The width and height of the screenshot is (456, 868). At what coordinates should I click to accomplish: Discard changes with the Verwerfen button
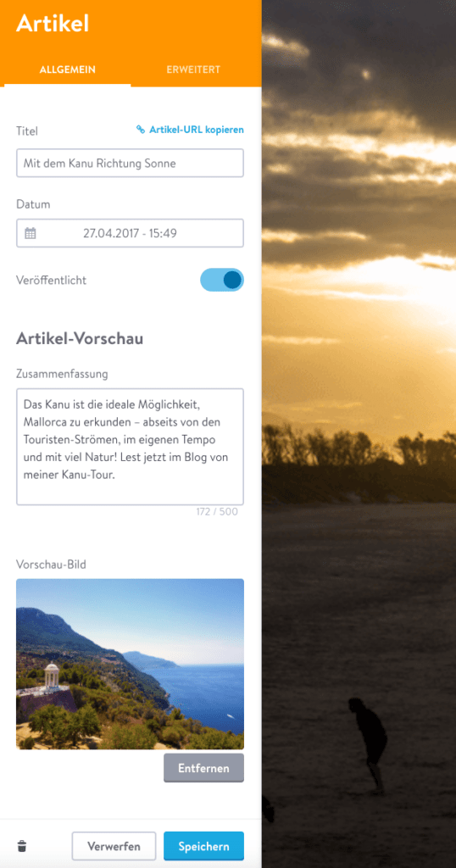pos(114,847)
